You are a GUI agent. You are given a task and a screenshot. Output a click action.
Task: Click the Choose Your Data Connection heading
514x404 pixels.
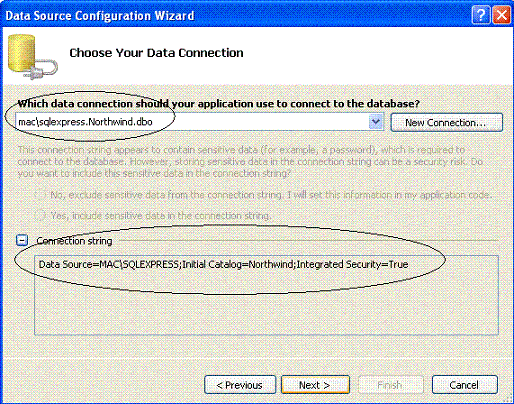tap(156, 53)
